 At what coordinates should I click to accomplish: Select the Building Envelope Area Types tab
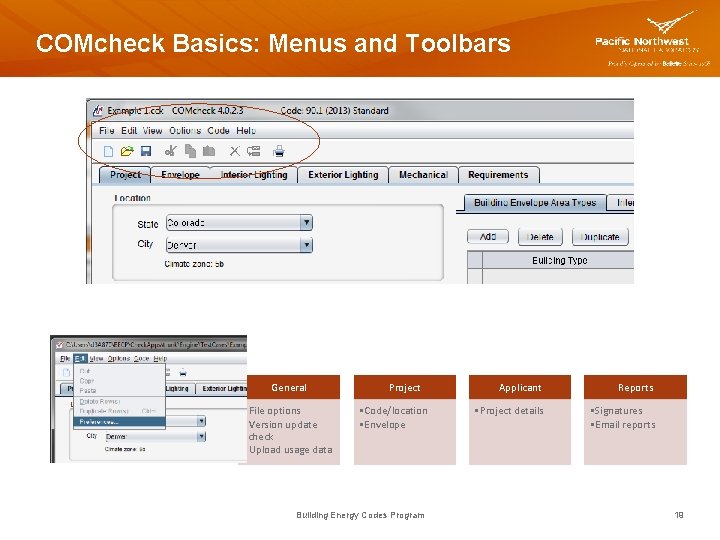tap(535, 202)
